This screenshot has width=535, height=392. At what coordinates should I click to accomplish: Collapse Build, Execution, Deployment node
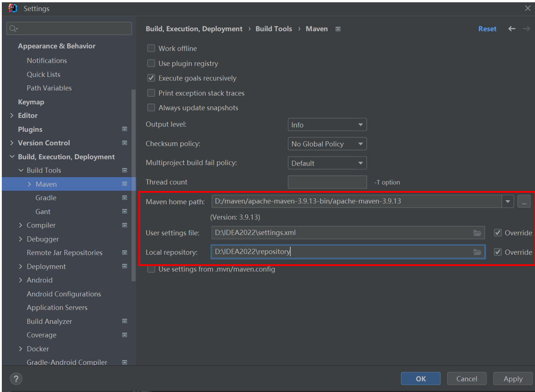pyautogui.click(x=12, y=157)
